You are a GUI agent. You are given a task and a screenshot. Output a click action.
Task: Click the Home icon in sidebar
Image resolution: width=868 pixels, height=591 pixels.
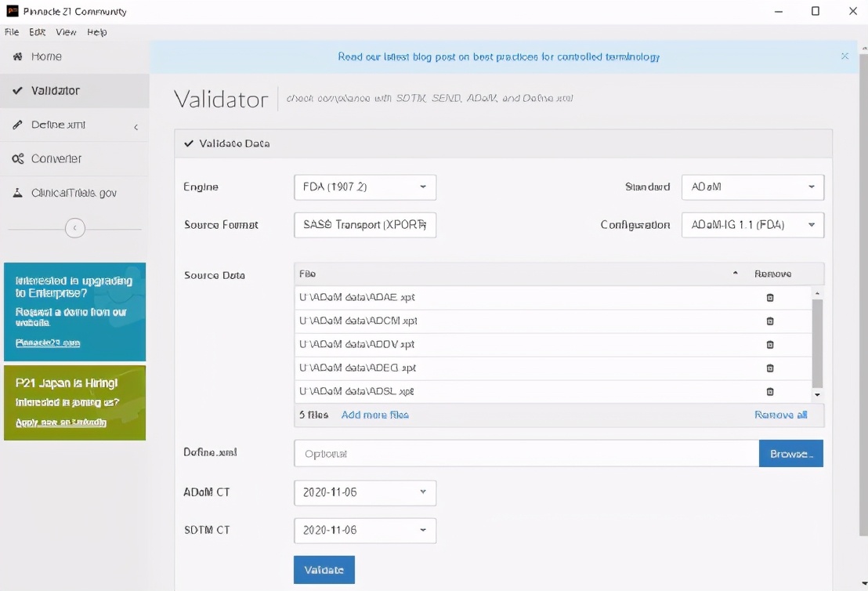point(18,56)
